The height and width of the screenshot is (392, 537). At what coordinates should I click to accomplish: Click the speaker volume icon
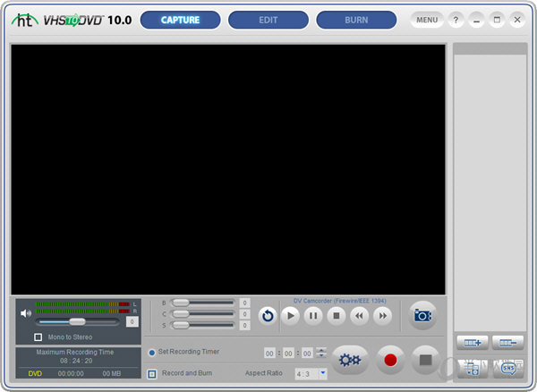[x=26, y=313]
